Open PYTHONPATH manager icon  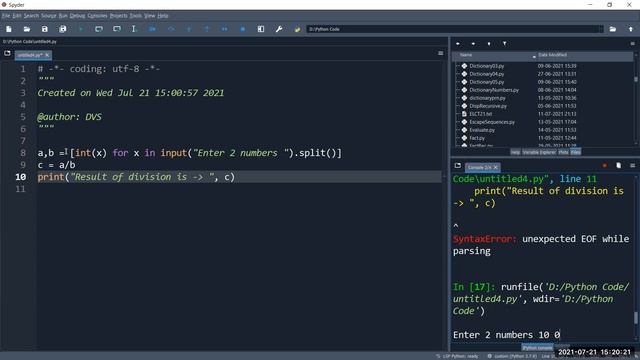tap(297, 29)
